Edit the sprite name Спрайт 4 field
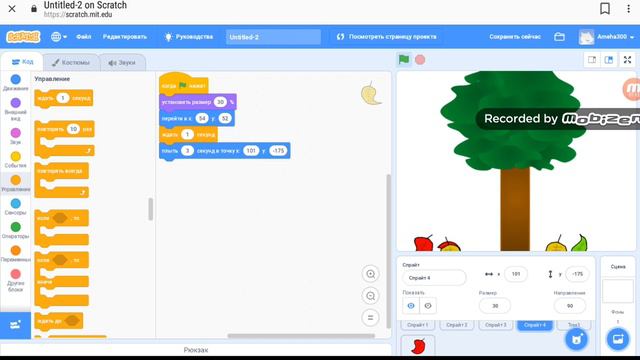 [x=434, y=278]
